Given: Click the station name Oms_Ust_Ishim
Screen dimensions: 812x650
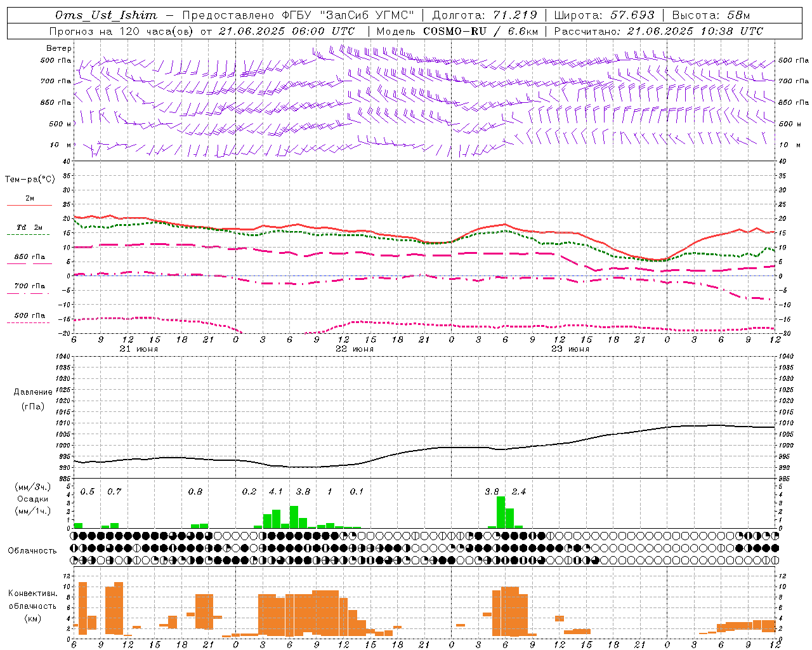Looking at the screenshot, I should 105,15.
